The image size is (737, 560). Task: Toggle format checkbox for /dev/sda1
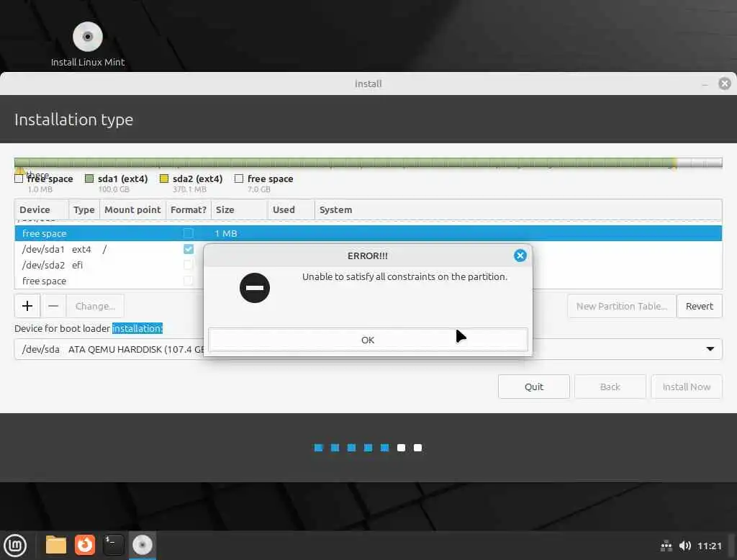pyautogui.click(x=189, y=249)
